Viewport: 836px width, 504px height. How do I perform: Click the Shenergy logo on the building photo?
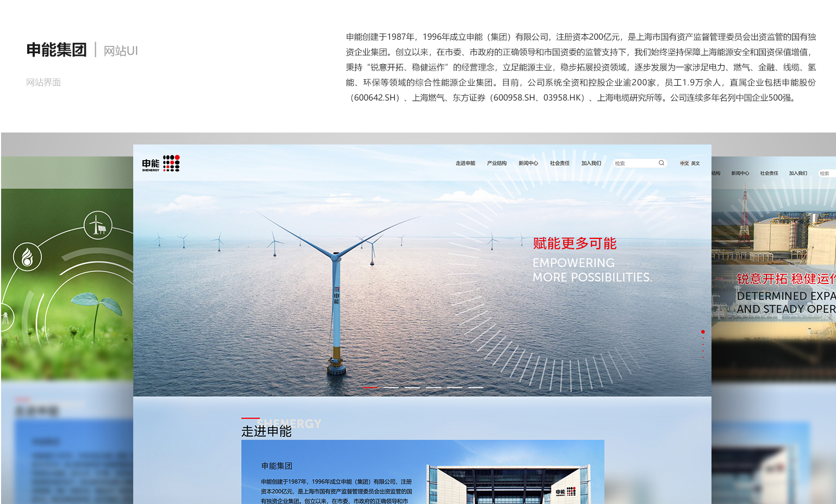coord(565,492)
